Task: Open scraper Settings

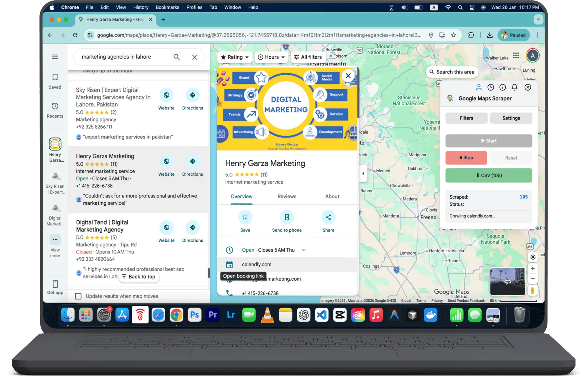Action: 511,118
